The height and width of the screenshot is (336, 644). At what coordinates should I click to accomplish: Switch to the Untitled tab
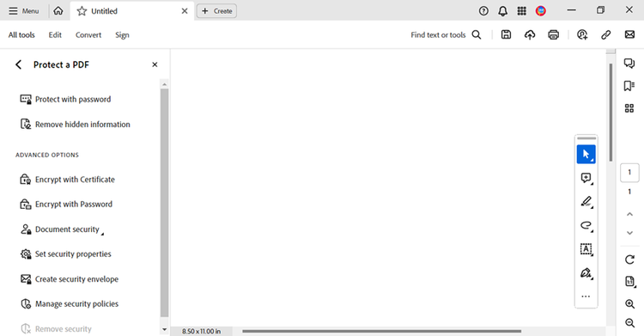[x=131, y=11]
